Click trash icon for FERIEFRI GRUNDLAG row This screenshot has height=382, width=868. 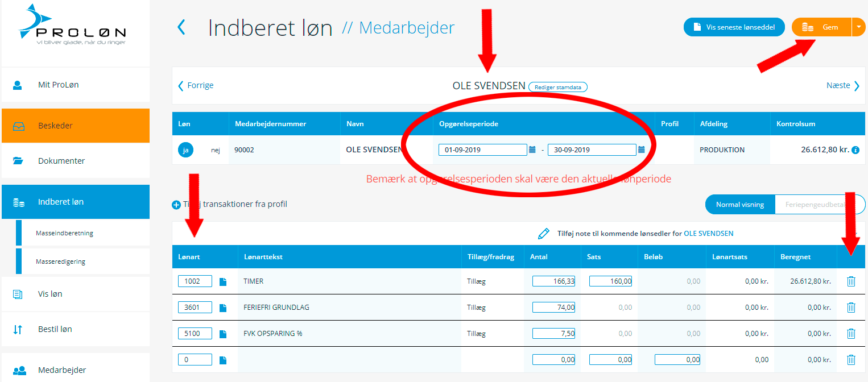pyautogui.click(x=851, y=308)
